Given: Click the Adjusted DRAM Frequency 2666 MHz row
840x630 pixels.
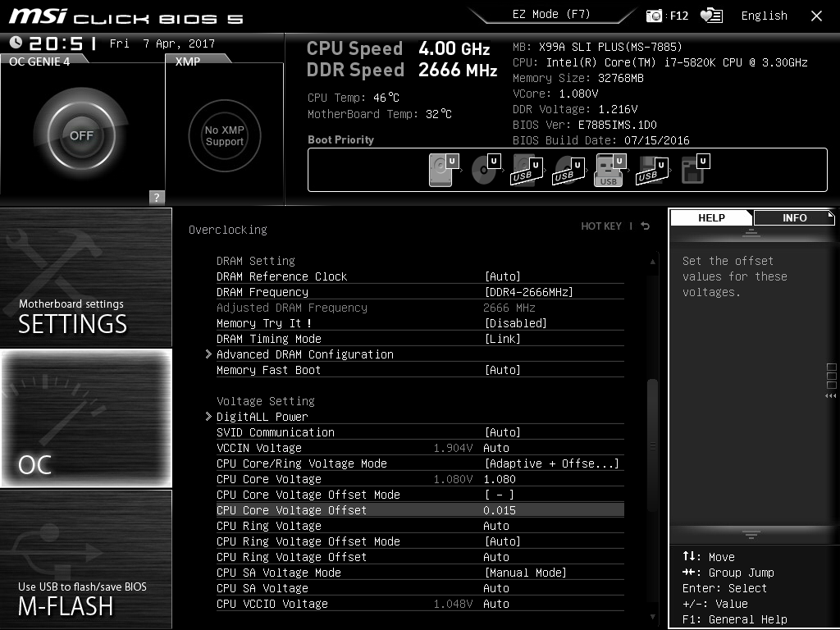Looking at the screenshot, I should click(x=420, y=308).
